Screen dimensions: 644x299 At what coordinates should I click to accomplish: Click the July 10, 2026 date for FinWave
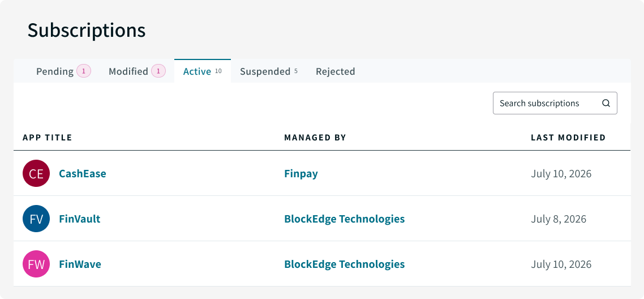coord(561,264)
